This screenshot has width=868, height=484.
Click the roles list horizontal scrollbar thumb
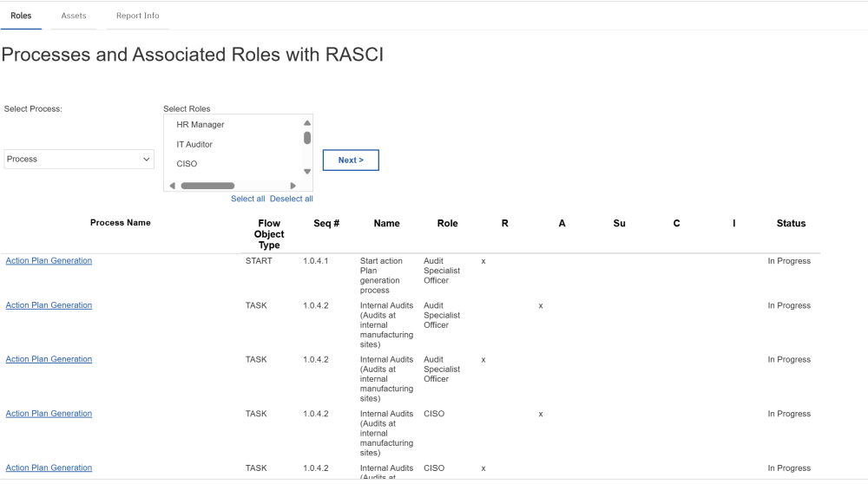(x=207, y=186)
